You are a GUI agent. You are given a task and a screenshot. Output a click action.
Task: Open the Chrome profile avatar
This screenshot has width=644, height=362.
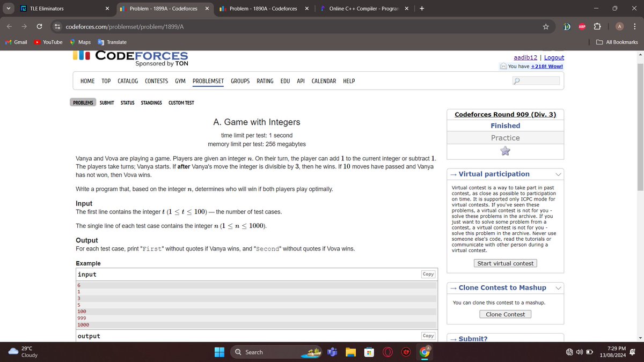[619, 26]
